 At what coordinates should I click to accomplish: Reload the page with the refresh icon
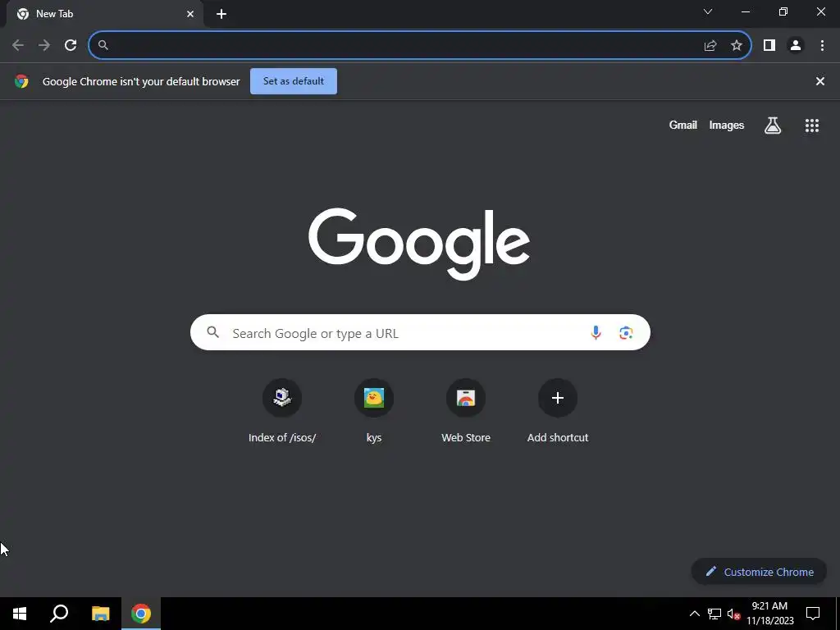click(71, 45)
